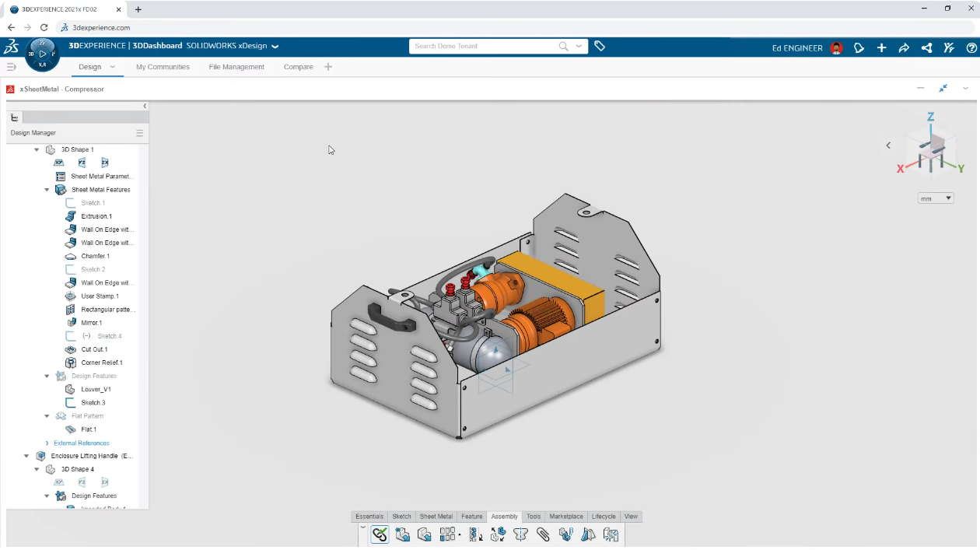Reload the browser page
The image size is (980, 550).
[44, 27]
